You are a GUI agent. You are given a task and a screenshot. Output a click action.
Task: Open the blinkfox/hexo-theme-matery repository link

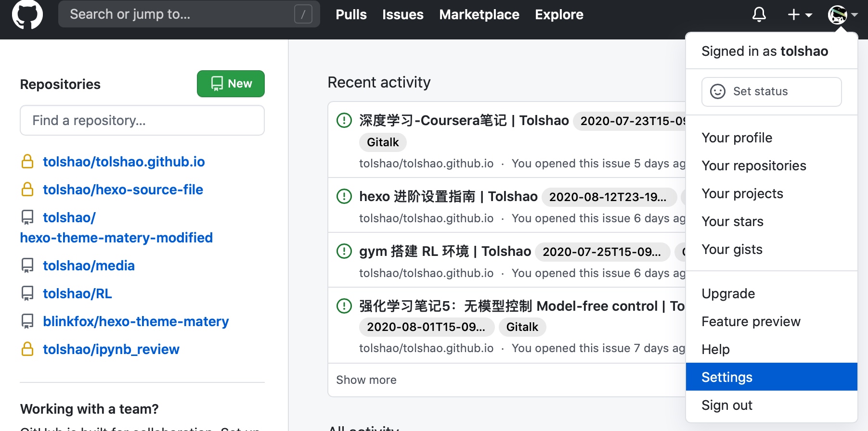point(136,321)
